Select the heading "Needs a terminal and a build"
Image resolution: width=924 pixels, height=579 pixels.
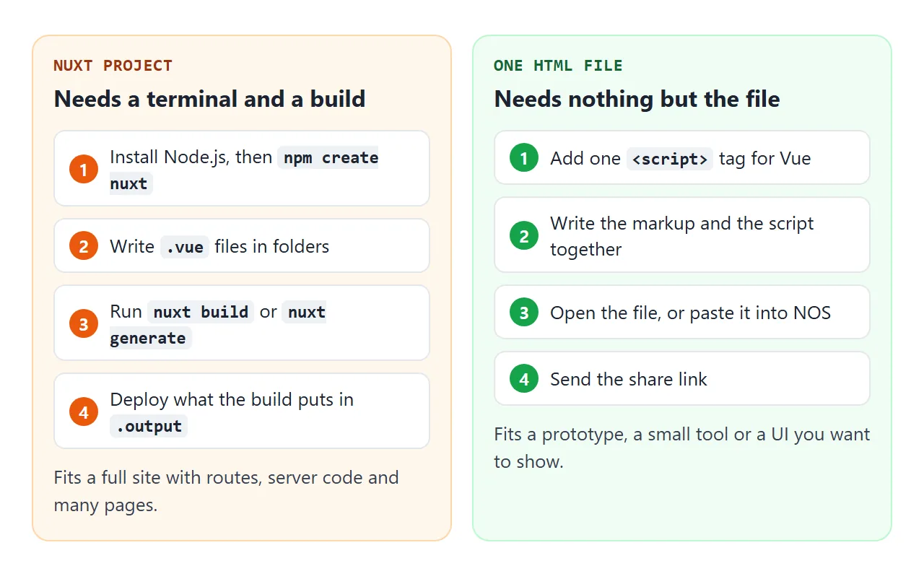click(210, 99)
